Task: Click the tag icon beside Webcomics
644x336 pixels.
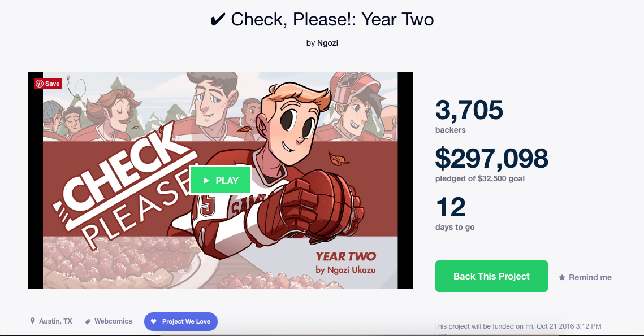Action: (x=88, y=322)
